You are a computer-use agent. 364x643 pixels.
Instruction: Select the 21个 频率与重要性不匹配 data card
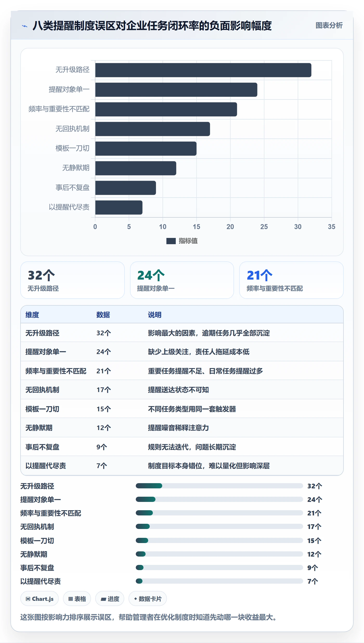[x=291, y=280]
